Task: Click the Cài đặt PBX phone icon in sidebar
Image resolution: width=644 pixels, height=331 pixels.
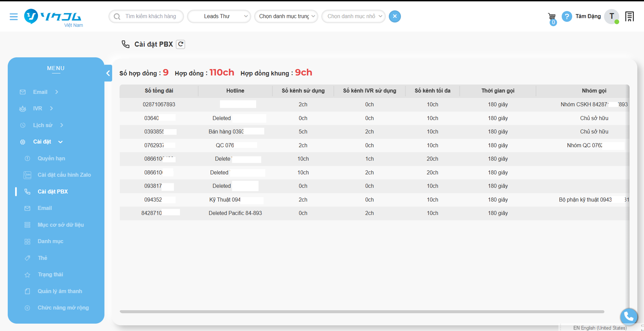Action: [x=28, y=191]
